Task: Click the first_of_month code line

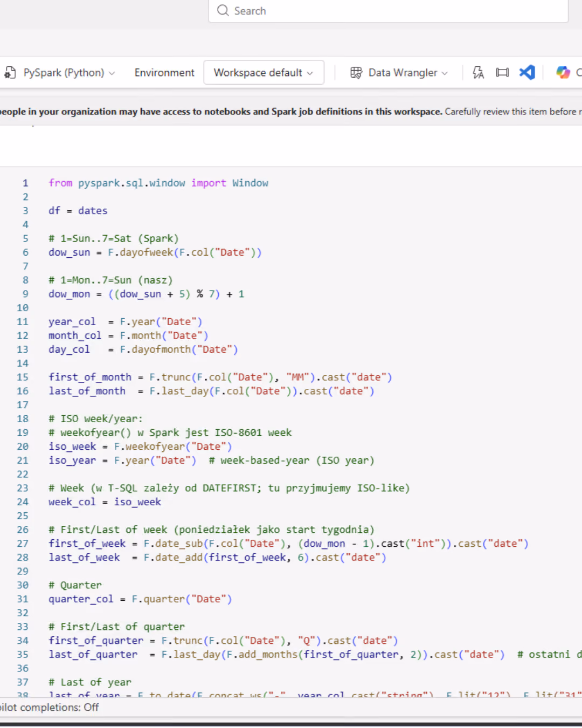Action: pyautogui.click(x=220, y=377)
